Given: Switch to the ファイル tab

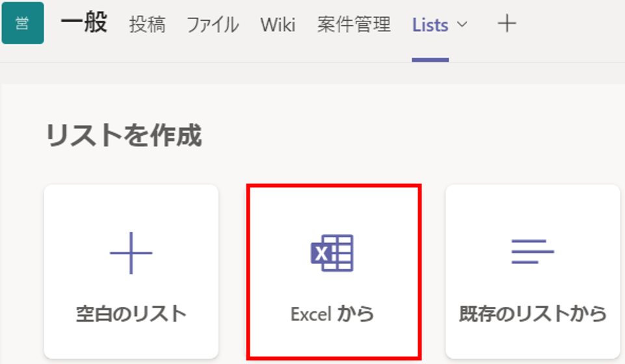Looking at the screenshot, I should pyautogui.click(x=213, y=25).
